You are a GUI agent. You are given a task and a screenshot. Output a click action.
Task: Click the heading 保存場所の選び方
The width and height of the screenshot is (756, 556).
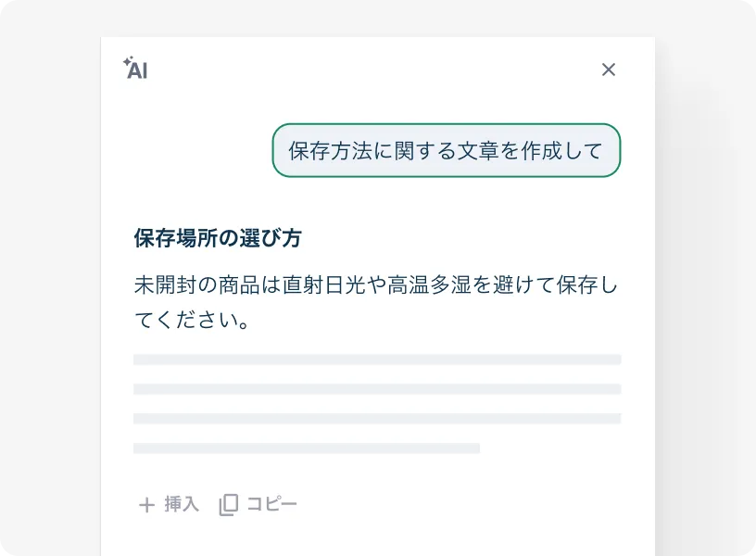coord(218,238)
